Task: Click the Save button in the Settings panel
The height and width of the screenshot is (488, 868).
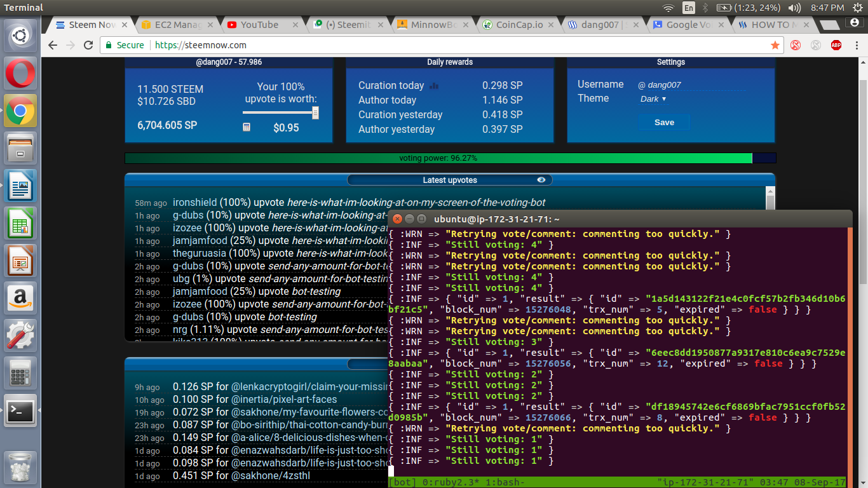Action: pos(664,122)
